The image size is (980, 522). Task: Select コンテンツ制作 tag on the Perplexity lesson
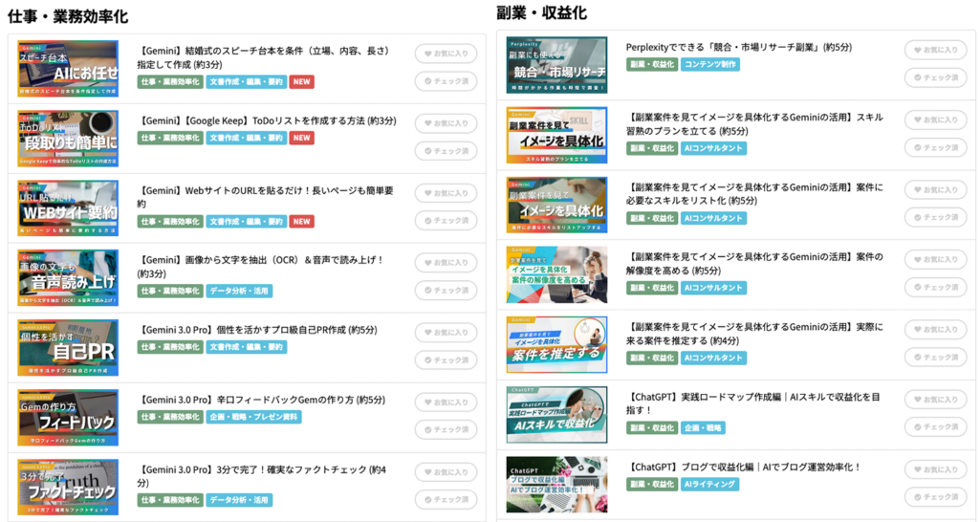[x=709, y=65]
